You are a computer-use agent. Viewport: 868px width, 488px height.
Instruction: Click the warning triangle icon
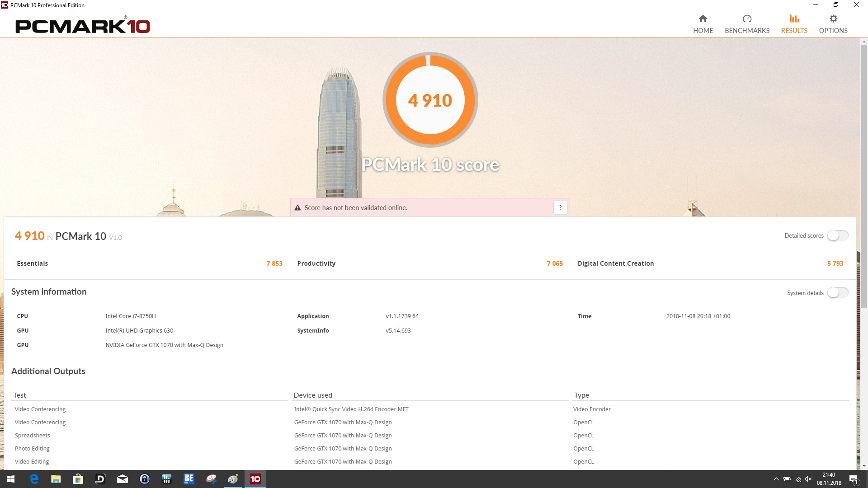(x=297, y=208)
